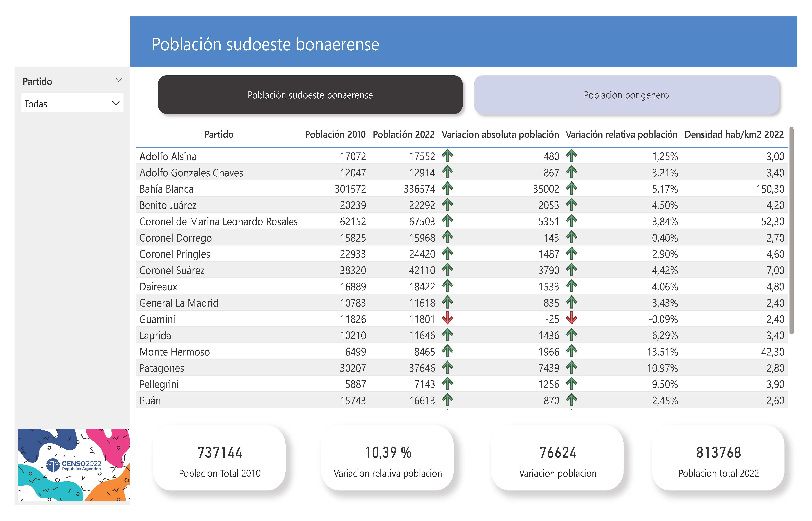
Task: Sort by the Partido column header
Action: click(219, 134)
